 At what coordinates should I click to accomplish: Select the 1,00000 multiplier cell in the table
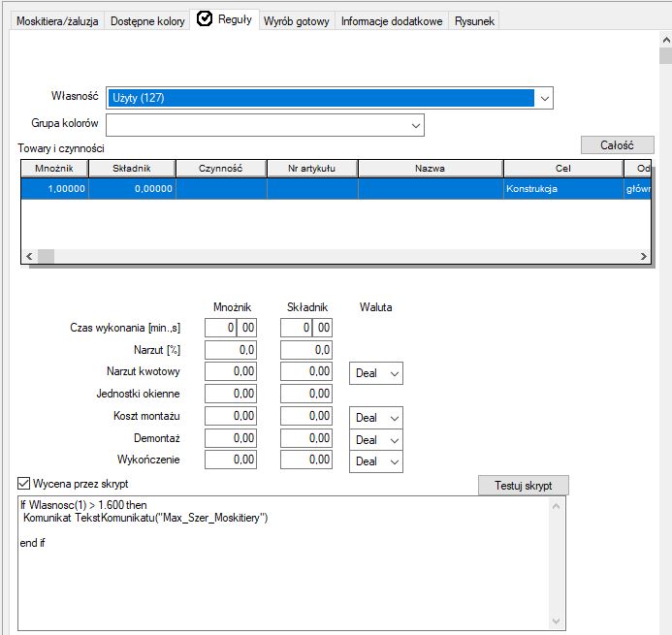tap(54, 189)
